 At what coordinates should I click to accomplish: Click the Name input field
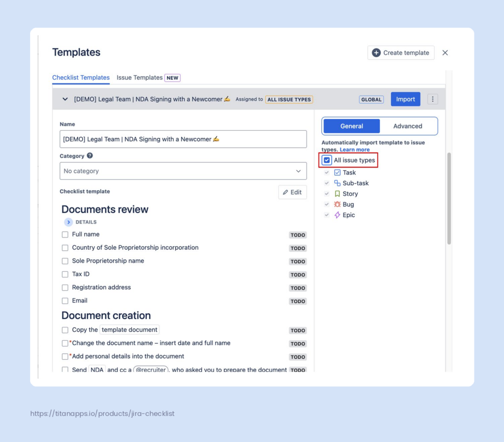(x=183, y=139)
